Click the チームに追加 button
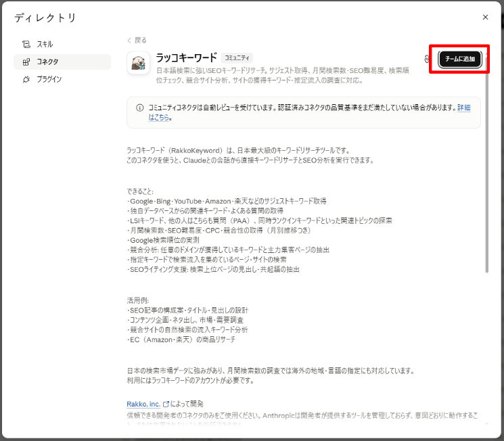Image resolution: width=504 pixels, height=441 pixels. point(460,59)
